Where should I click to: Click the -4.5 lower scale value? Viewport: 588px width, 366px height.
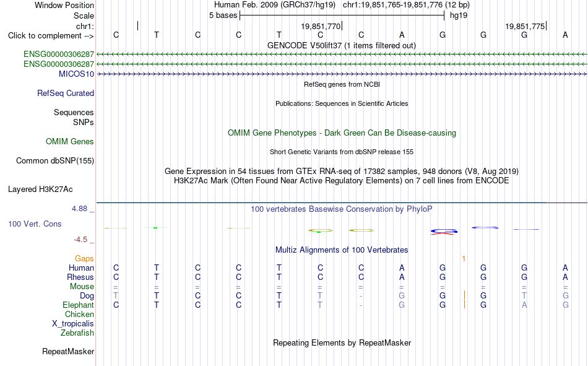click(80, 240)
